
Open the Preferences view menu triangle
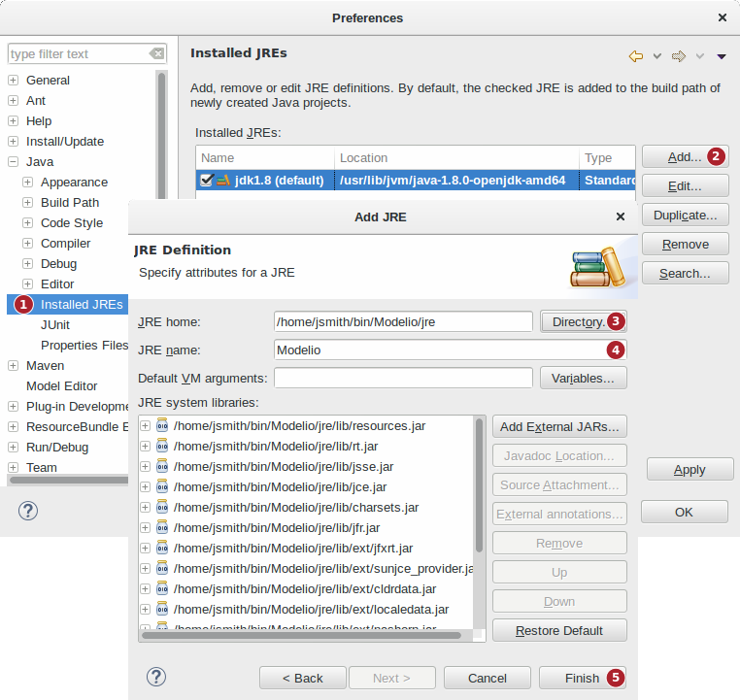coord(722,56)
